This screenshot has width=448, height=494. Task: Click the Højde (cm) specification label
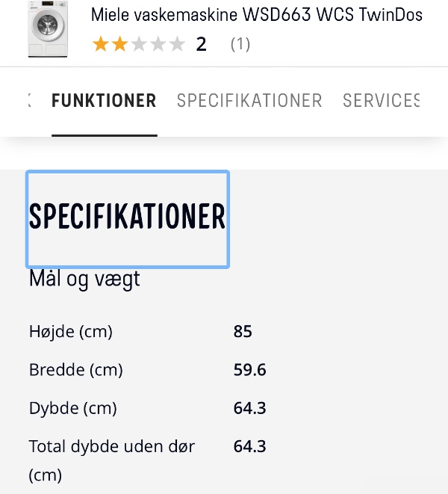71,331
